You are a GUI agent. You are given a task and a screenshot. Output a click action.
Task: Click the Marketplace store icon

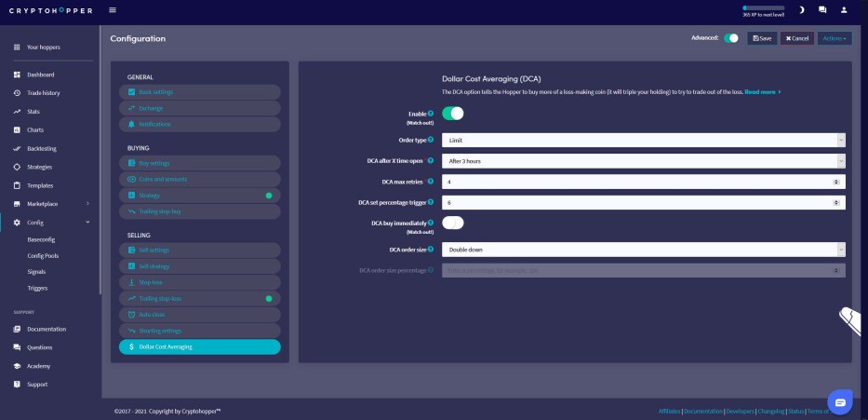pos(17,204)
